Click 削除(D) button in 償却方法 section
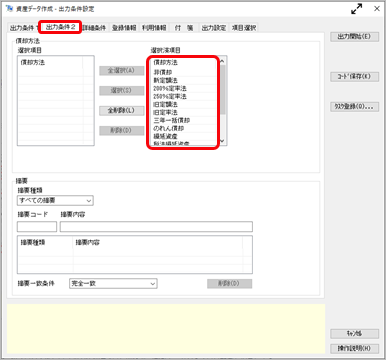Image resolution: width=386 pixels, height=360 pixels. [122, 130]
